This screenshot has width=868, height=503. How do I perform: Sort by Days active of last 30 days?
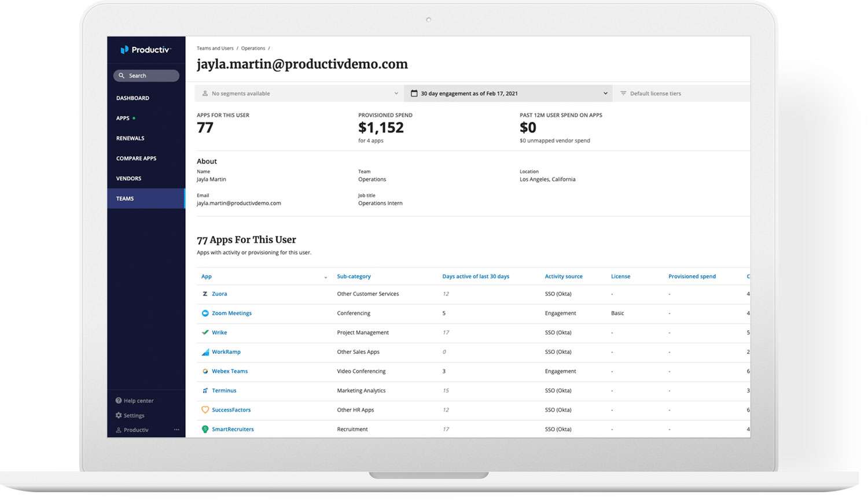pyautogui.click(x=476, y=276)
